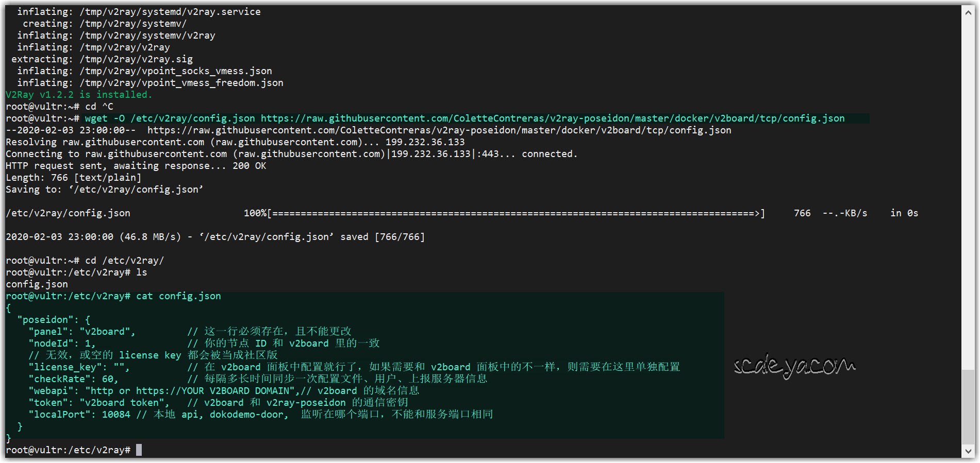Click the "nodeId": 1 config entry
This screenshot has height=463, width=980.
(62, 344)
